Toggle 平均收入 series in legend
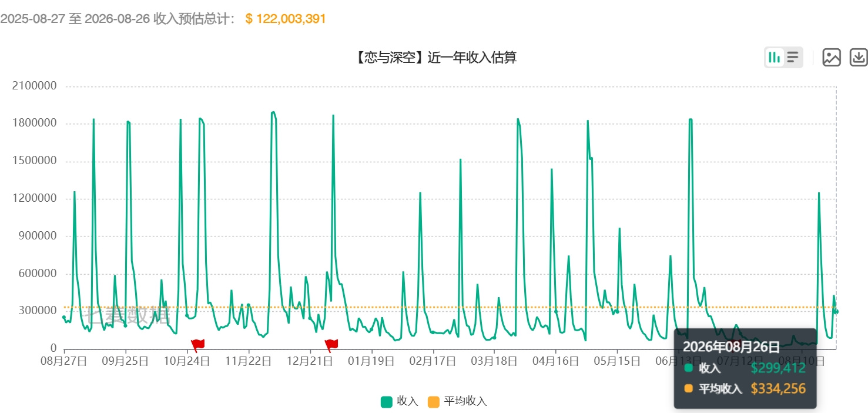Image resolution: width=868 pixels, height=413 pixels. point(457,401)
